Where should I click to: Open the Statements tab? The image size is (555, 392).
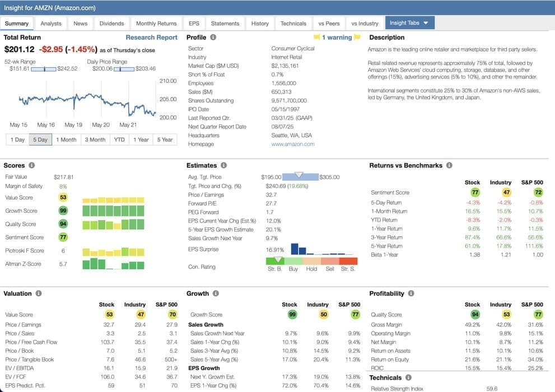tap(225, 24)
